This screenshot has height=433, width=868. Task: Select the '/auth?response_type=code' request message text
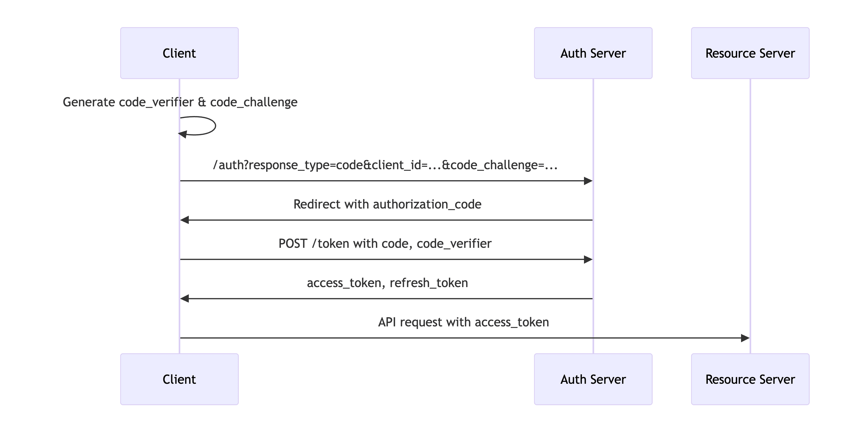tap(386, 165)
